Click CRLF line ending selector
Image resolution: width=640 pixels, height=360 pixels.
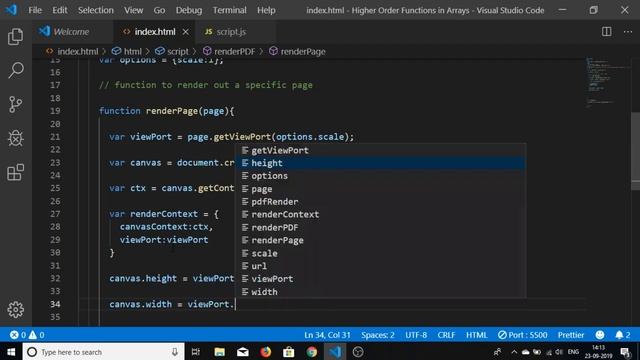[x=446, y=335]
